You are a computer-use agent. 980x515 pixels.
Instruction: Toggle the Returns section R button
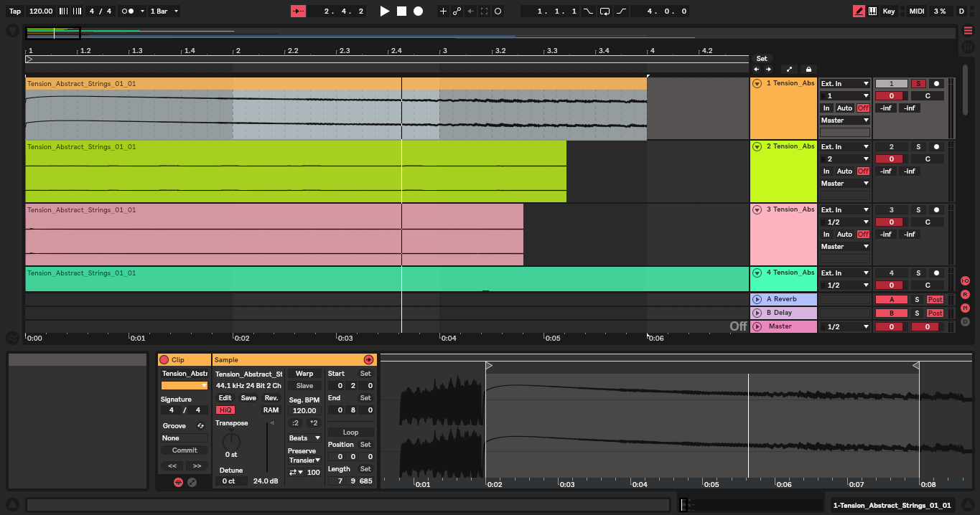click(x=965, y=294)
